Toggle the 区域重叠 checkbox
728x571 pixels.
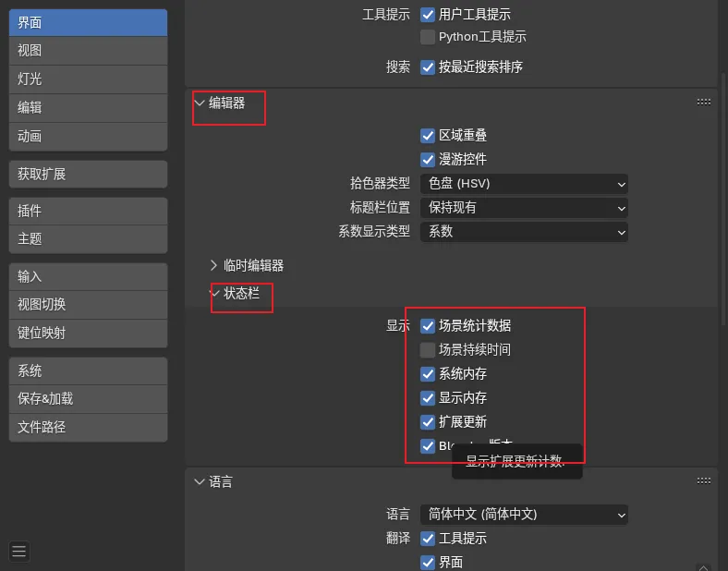[428, 136]
